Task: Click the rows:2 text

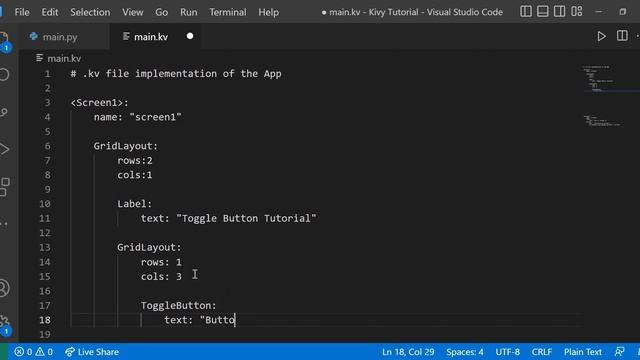Action: [x=135, y=161]
